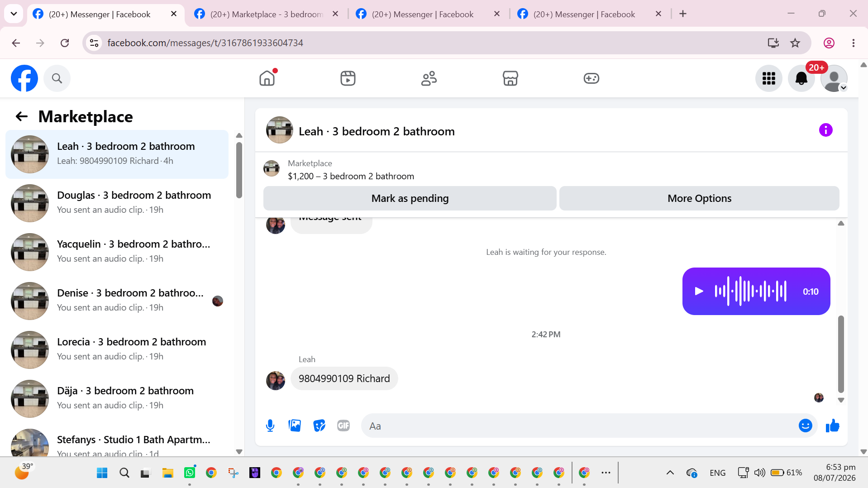View site information icon in address bar
This screenshot has width=868, height=488.
click(x=94, y=43)
